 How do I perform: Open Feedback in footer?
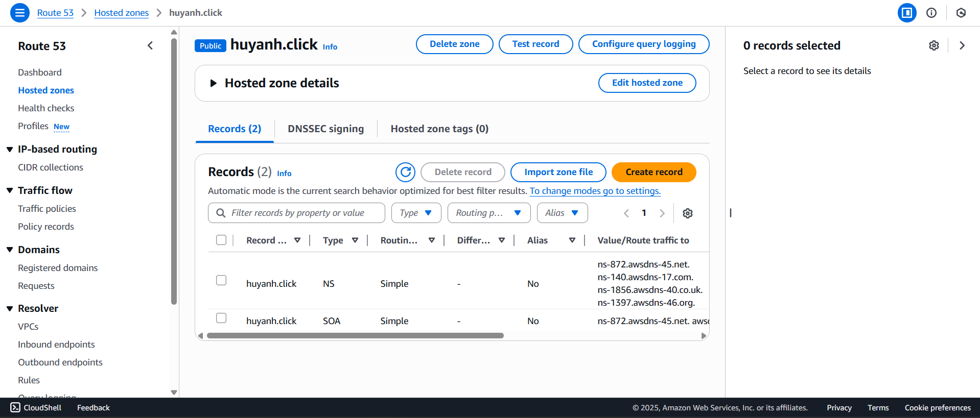coord(94,408)
